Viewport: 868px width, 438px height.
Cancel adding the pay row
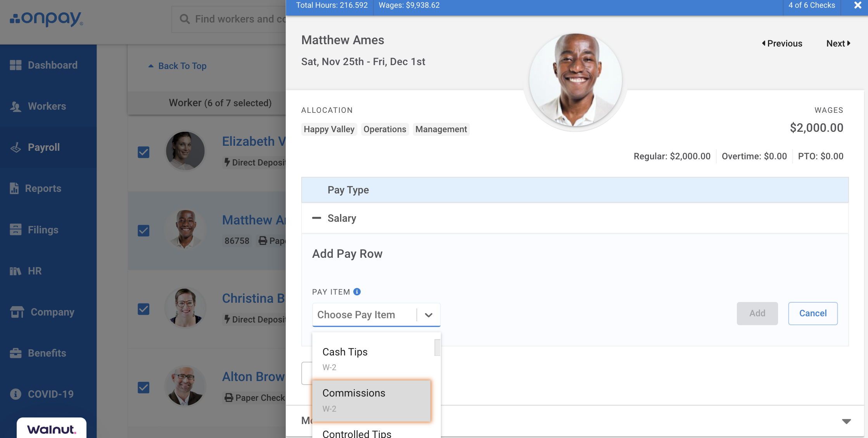(813, 313)
